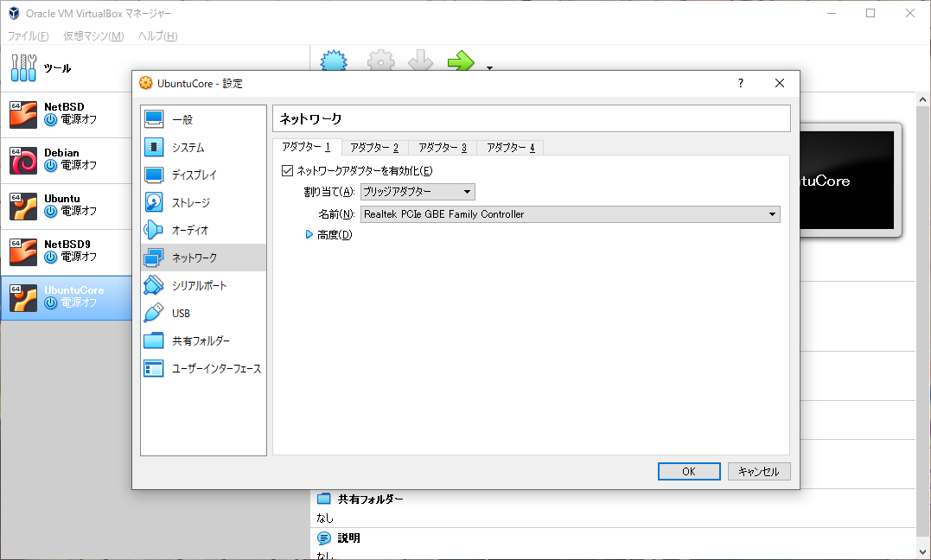Click the 説明 speech bubble icon
The width and height of the screenshot is (931, 560).
[324, 538]
